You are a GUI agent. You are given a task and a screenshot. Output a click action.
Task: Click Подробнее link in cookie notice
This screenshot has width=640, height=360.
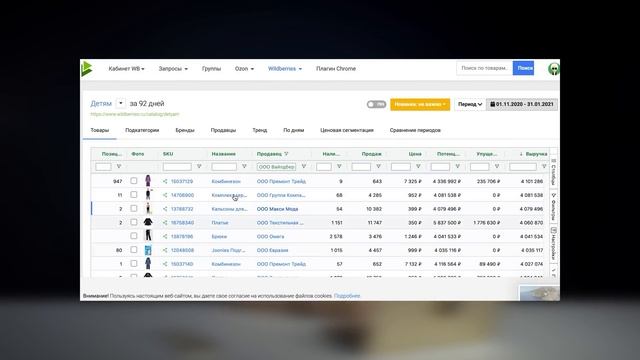[x=347, y=296]
